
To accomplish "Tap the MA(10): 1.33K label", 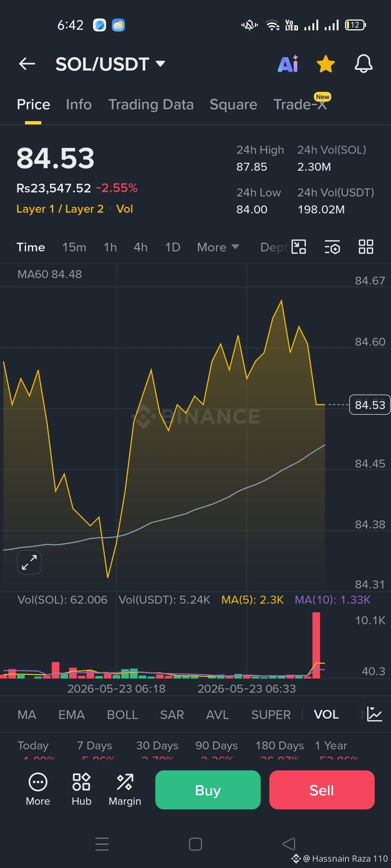I will 333,600.
